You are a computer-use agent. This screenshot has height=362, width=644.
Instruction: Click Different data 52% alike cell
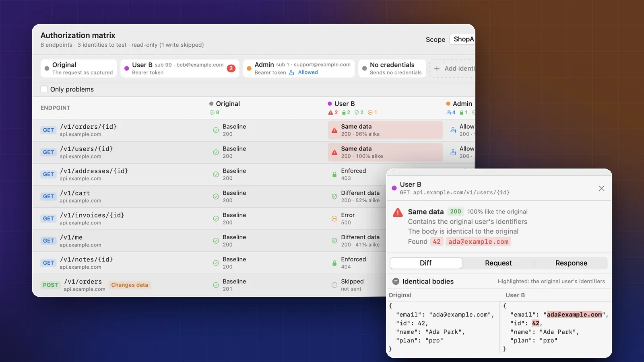click(357, 197)
